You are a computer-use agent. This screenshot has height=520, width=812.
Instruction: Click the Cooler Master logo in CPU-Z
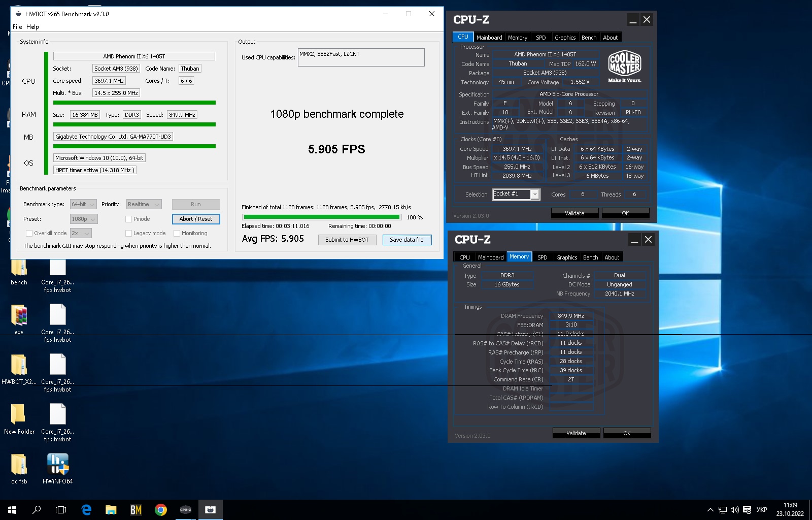(625, 66)
